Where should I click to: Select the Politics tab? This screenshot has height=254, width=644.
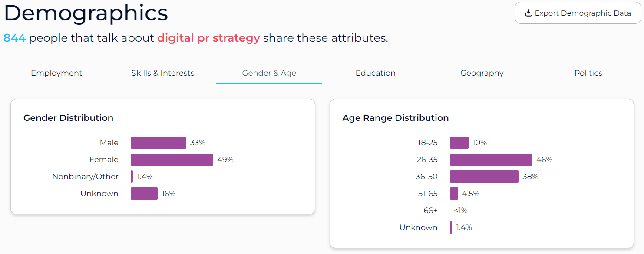click(x=588, y=73)
